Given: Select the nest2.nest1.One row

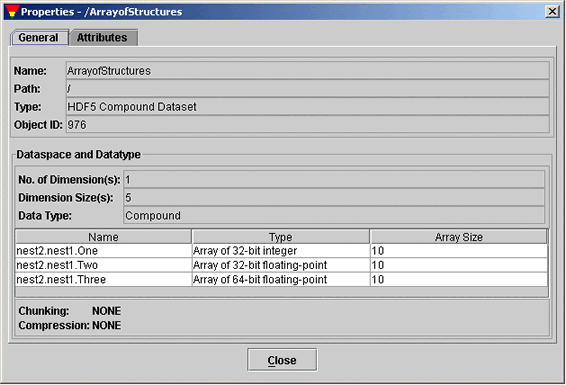Looking at the screenshot, I should coord(282,251).
